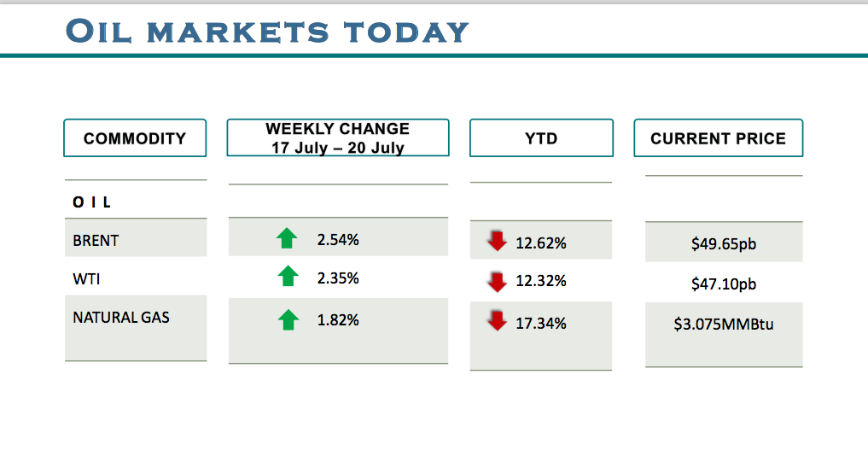Screen dimensions: 868x462
Task: Click the $47.10pb WTI price
Action: (x=724, y=284)
